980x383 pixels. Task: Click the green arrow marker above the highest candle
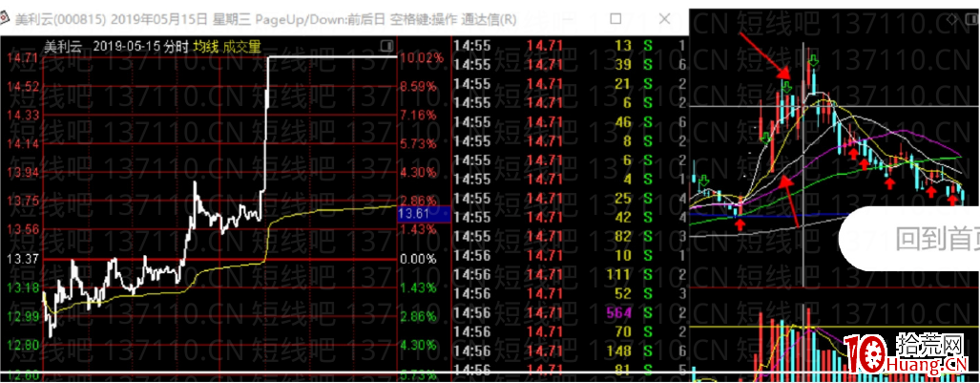[x=813, y=60]
